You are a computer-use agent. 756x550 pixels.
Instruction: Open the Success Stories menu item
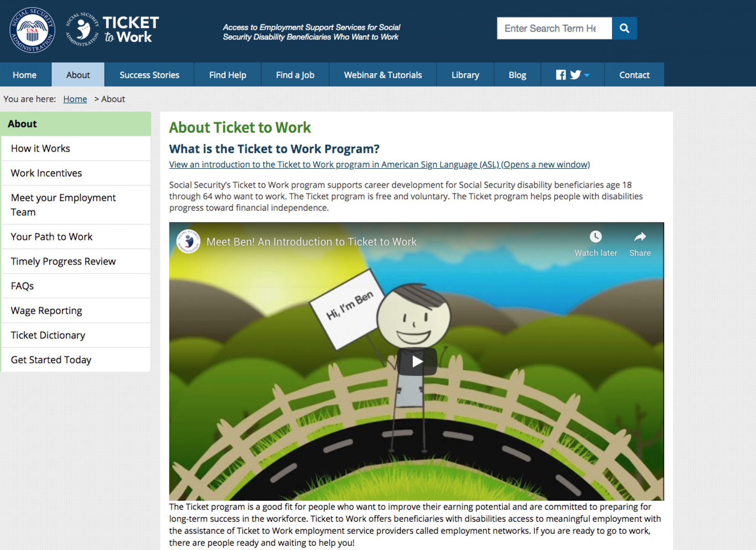tap(149, 75)
